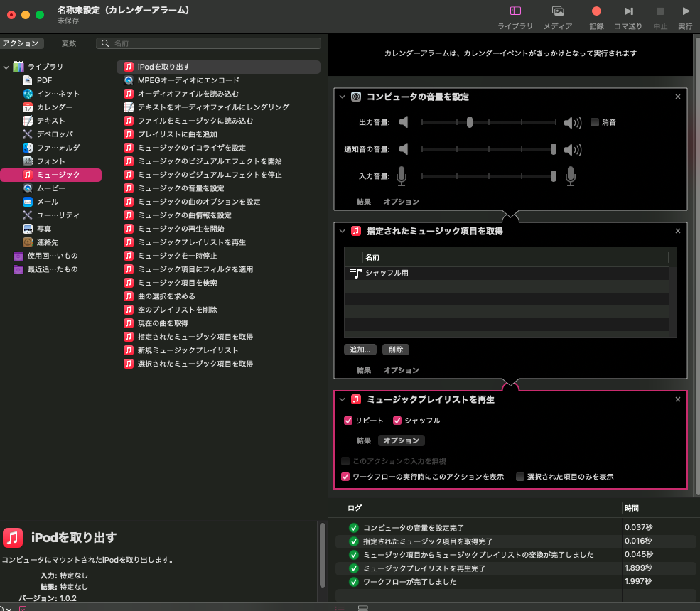Open the iPodを取り出す action in the list
Screen dimensions: 700x611
click(165, 67)
